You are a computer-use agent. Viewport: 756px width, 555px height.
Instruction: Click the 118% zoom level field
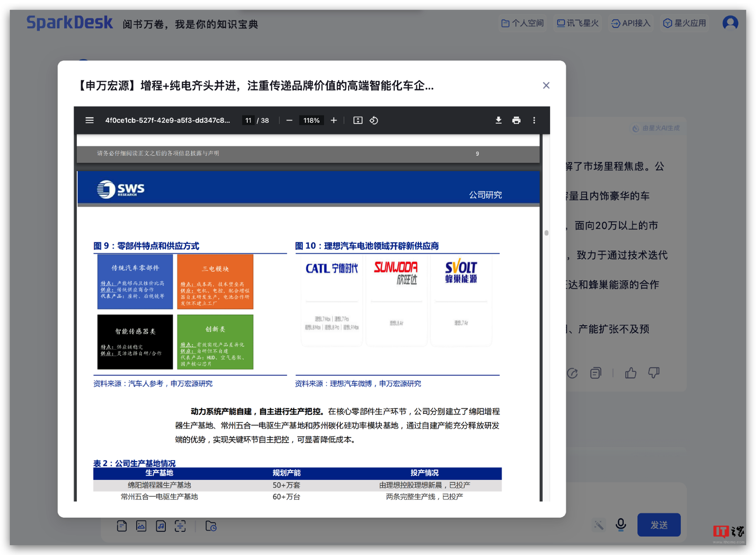[311, 121]
